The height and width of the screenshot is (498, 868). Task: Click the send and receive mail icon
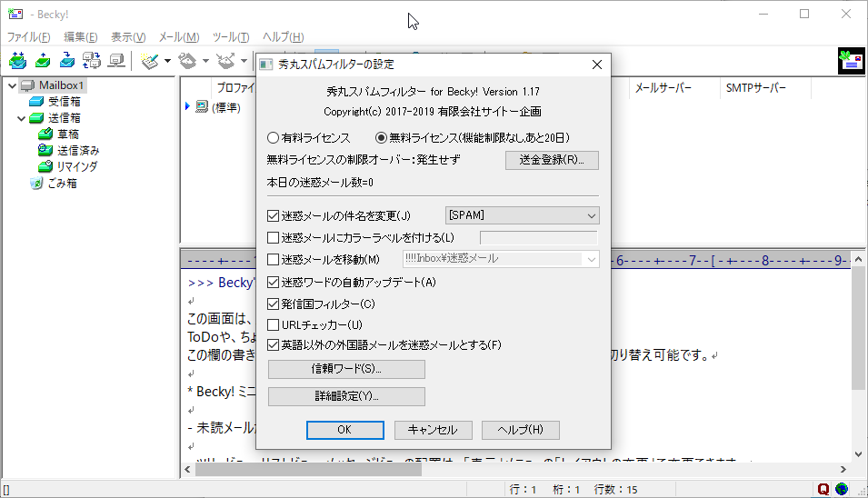click(17, 60)
